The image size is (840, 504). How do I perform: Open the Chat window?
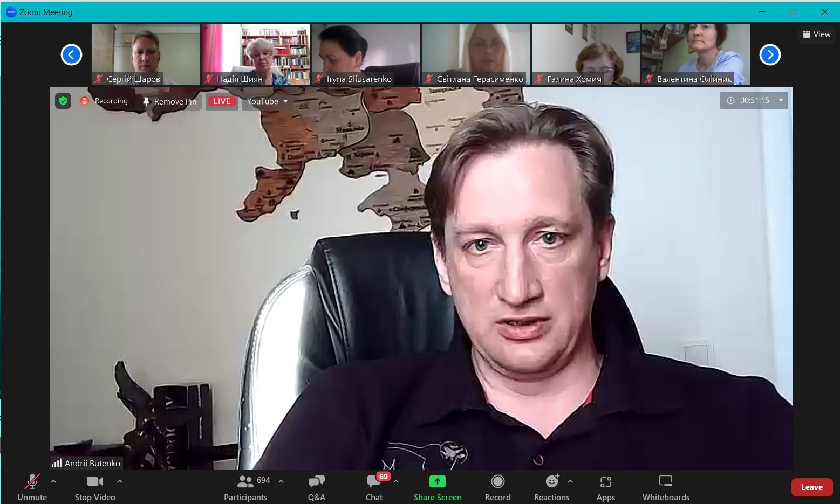point(374,487)
